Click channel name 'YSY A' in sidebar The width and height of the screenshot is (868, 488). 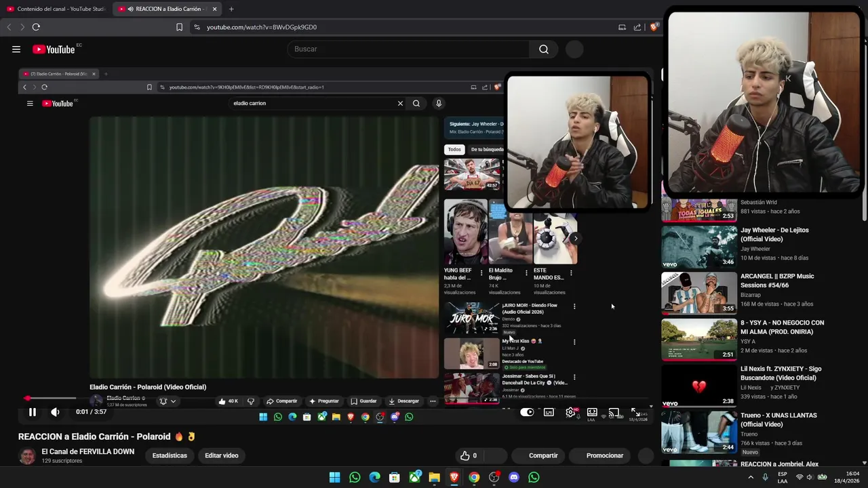coord(748,342)
